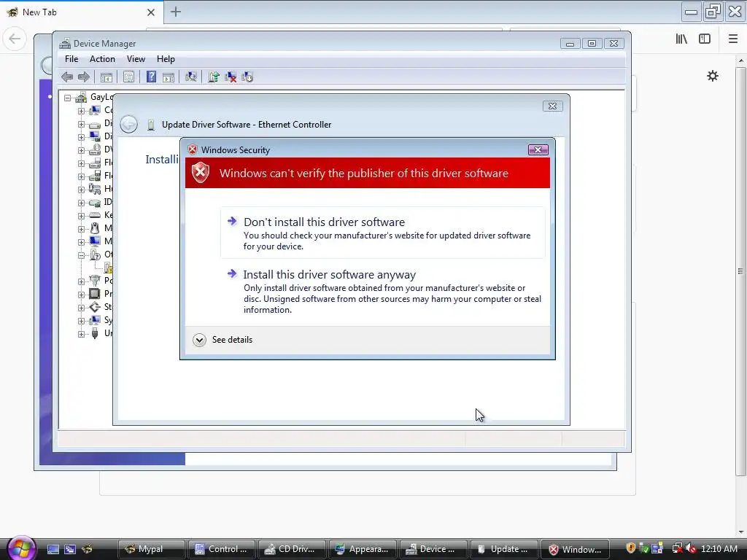
Task: Open the blue question mark Help icon
Action: tap(151, 77)
